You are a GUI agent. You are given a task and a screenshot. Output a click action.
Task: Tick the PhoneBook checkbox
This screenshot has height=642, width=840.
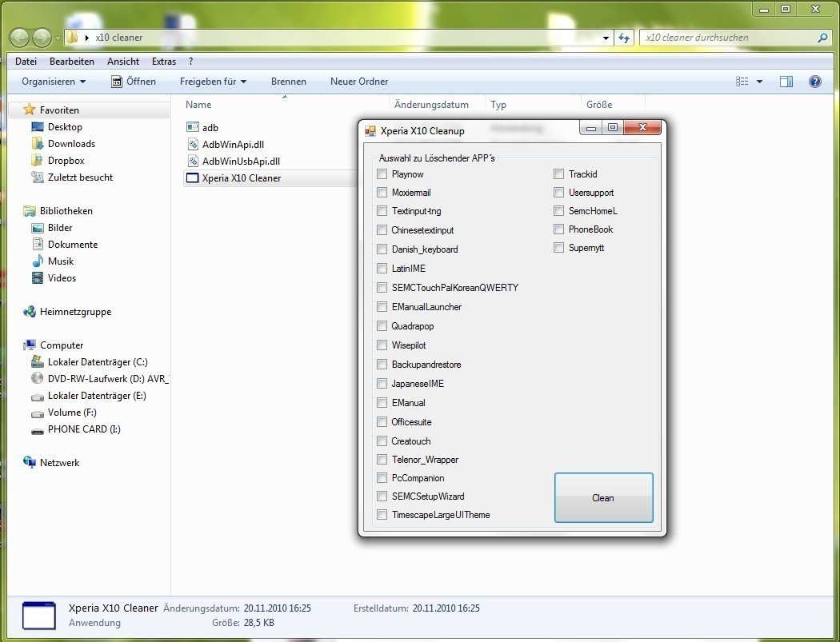point(558,229)
